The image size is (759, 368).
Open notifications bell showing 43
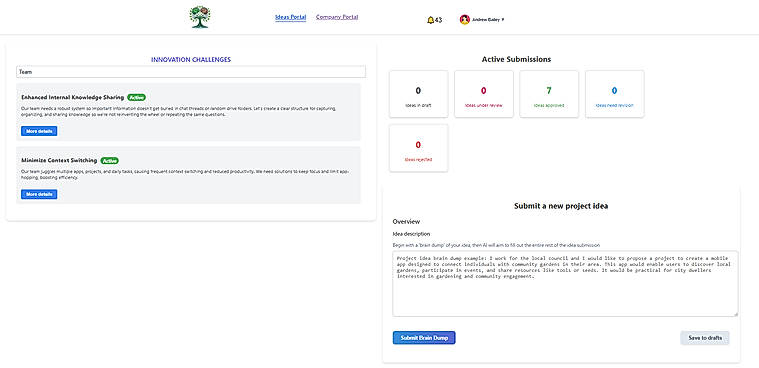point(434,20)
